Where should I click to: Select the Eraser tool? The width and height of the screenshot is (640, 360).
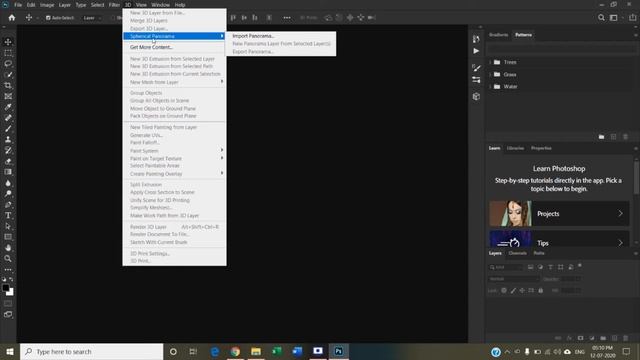(x=8, y=161)
